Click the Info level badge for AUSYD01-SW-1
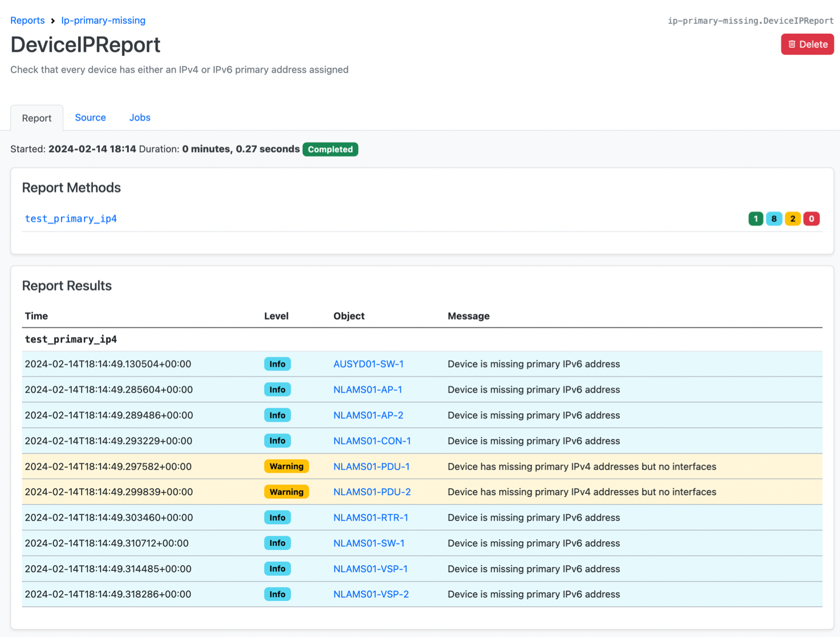 click(277, 363)
